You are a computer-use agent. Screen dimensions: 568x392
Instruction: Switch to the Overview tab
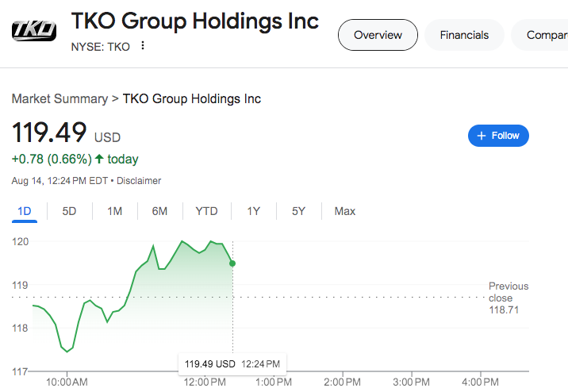pyautogui.click(x=378, y=35)
